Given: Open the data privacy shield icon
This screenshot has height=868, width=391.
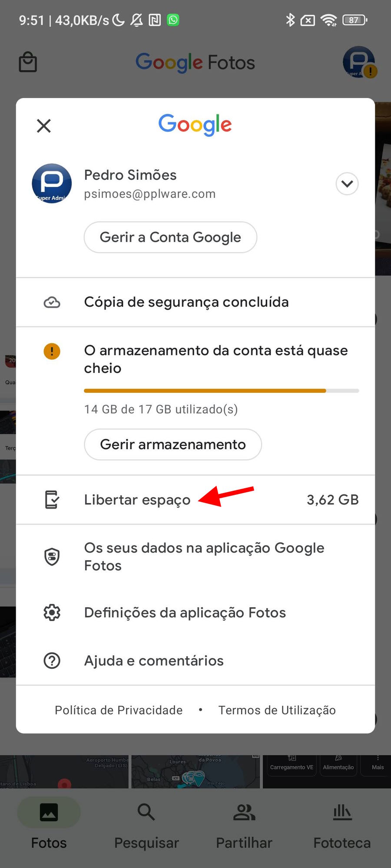Looking at the screenshot, I should tap(52, 557).
